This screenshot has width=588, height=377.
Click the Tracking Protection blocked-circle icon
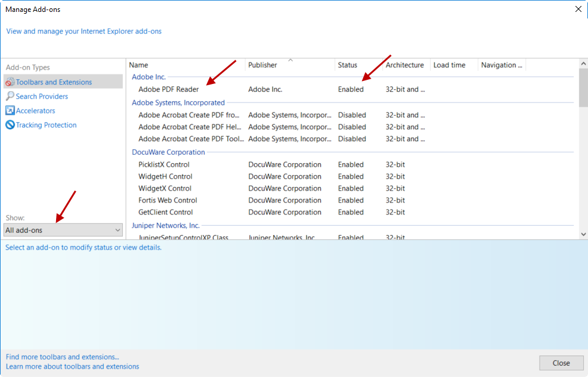coord(10,124)
